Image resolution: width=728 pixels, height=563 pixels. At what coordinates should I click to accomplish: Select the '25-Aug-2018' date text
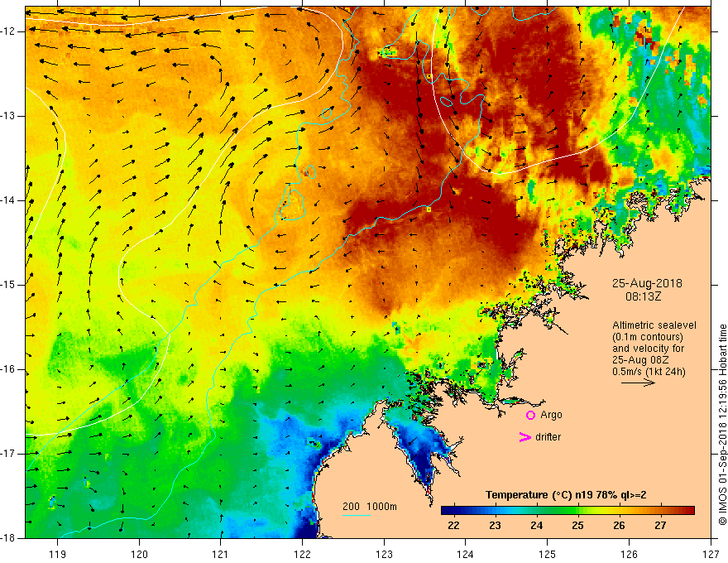tap(647, 283)
